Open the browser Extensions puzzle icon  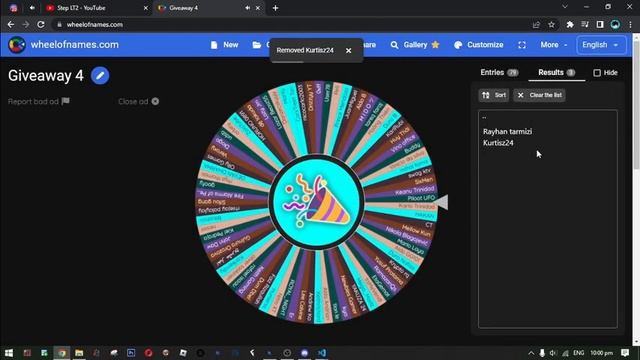pyautogui.click(x=570, y=24)
